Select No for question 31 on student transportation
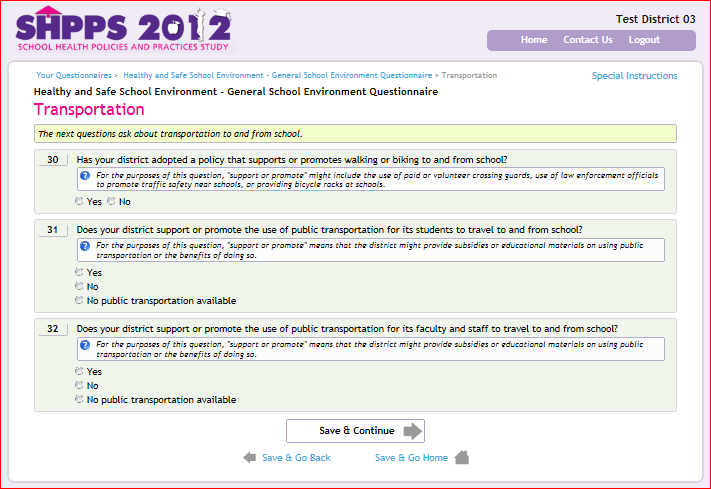711x489 pixels. (x=79, y=286)
